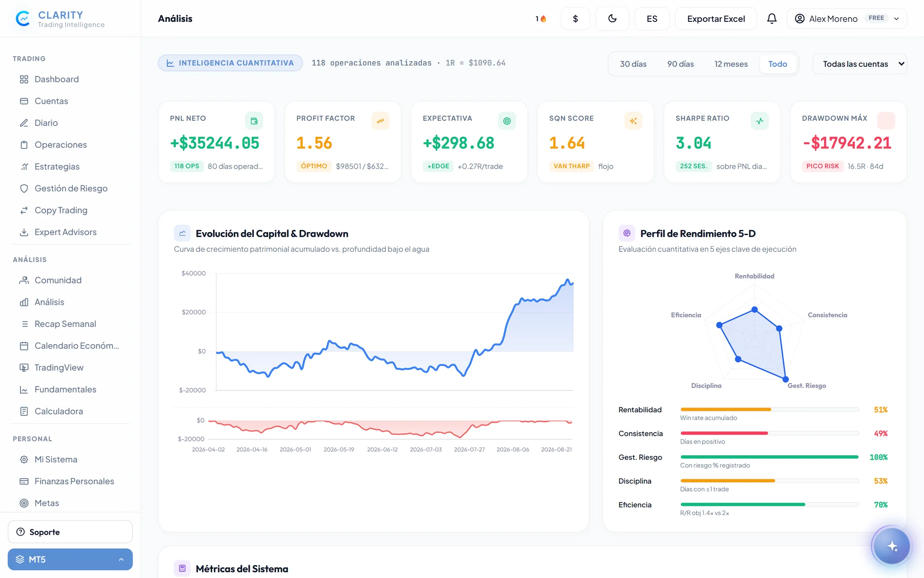Viewport: 924px width, 578px height.
Task: Open Gestión de Riesgo
Action: tap(70, 188)
